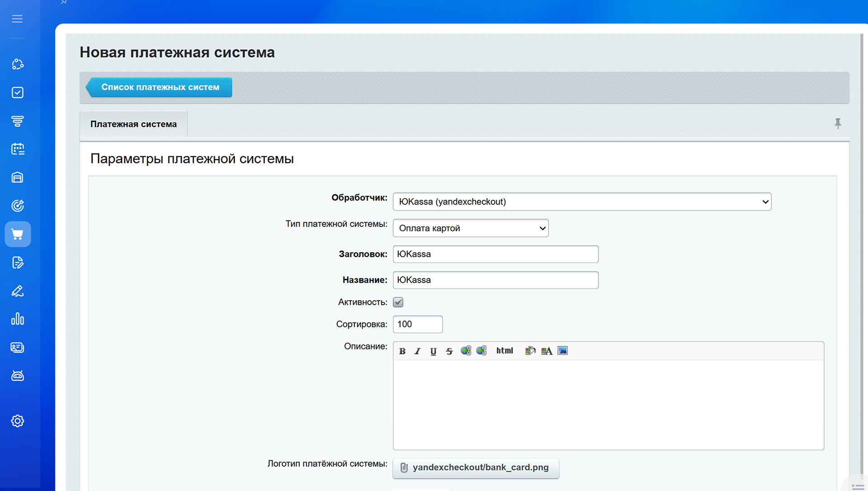Apply underline formatting in description editor

[x=433, y=351]
